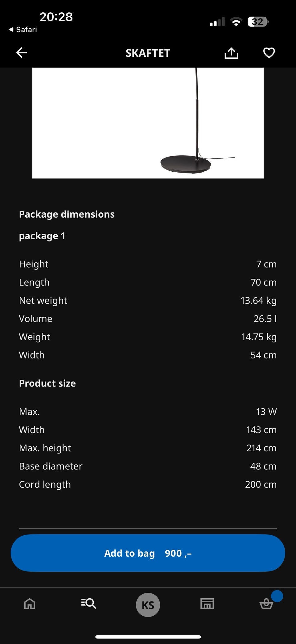Open the store tab icon
296x644 pixels.
[207, 603]
